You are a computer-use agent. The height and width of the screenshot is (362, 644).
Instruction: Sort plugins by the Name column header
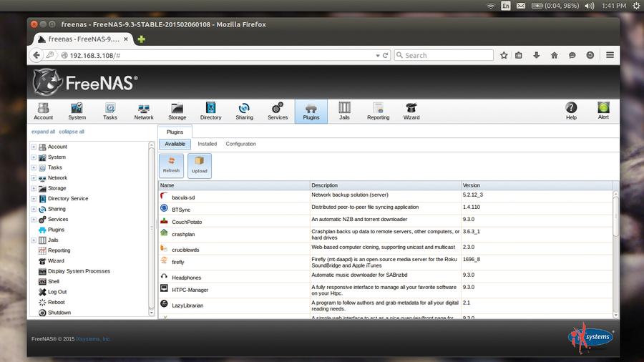234,185
